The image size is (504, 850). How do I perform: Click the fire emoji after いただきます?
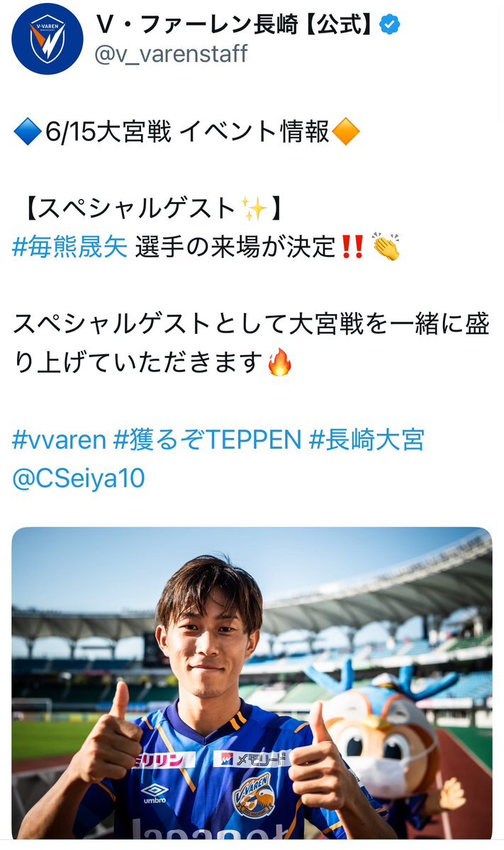point(279,362)
